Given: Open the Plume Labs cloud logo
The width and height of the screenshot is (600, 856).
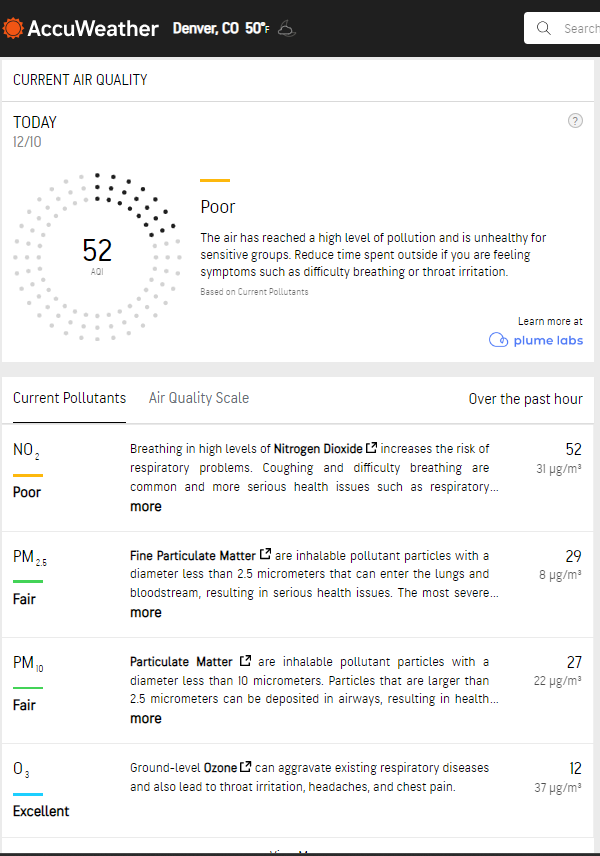Looking at the screenshot, I should pos(498,340).
